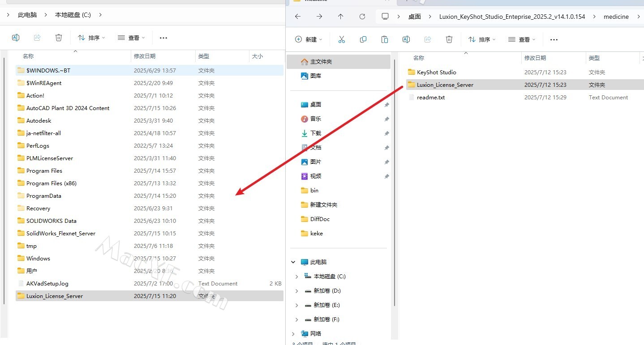Click Cut scissors icon in right window
The image size is (644, 345).
tap(342, 39)
